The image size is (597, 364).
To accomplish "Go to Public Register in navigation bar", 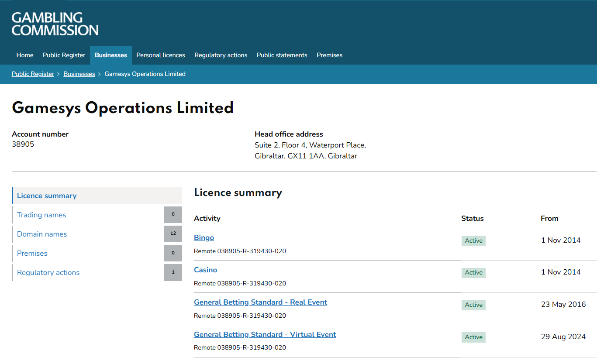I will [x=64, y=55].
